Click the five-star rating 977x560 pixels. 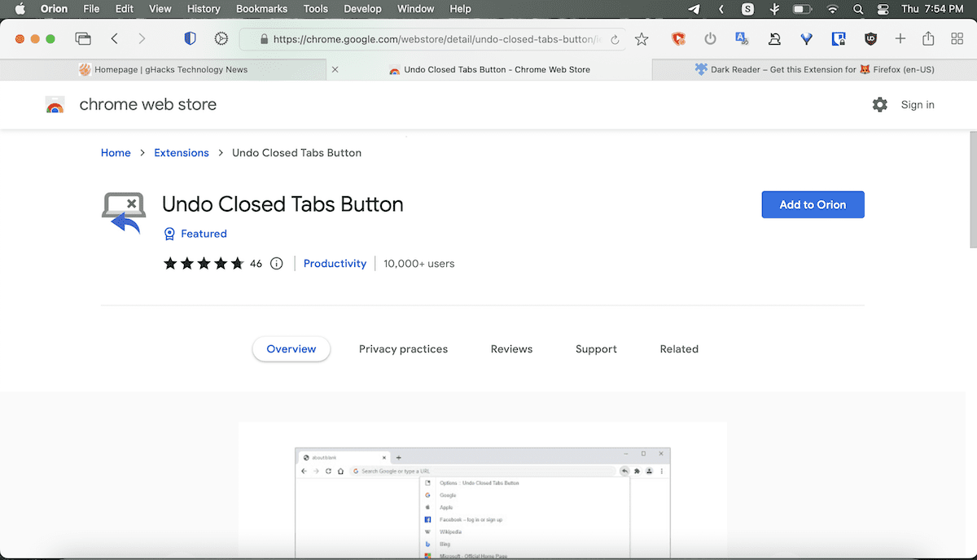pyautogui.click(x=204, y=264)
